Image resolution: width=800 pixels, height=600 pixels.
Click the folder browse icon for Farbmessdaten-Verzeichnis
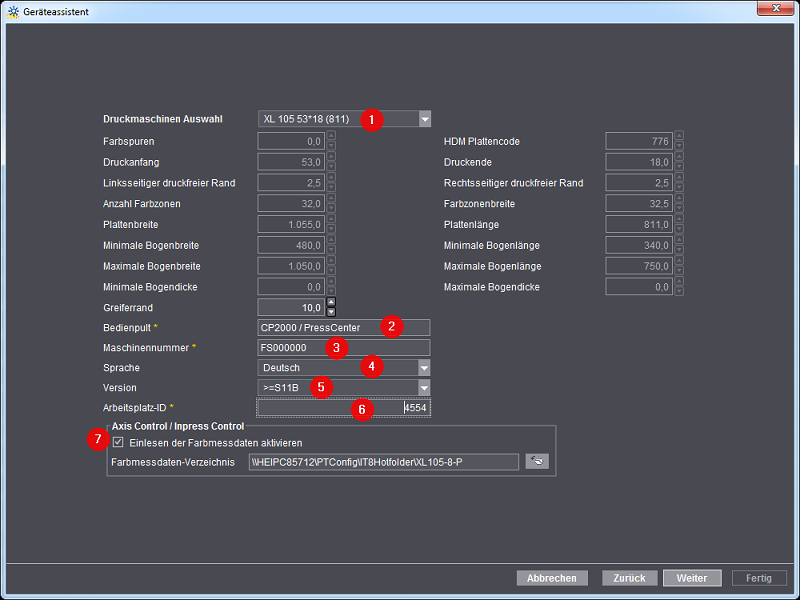pyautogui.click(x=537, y=461)
